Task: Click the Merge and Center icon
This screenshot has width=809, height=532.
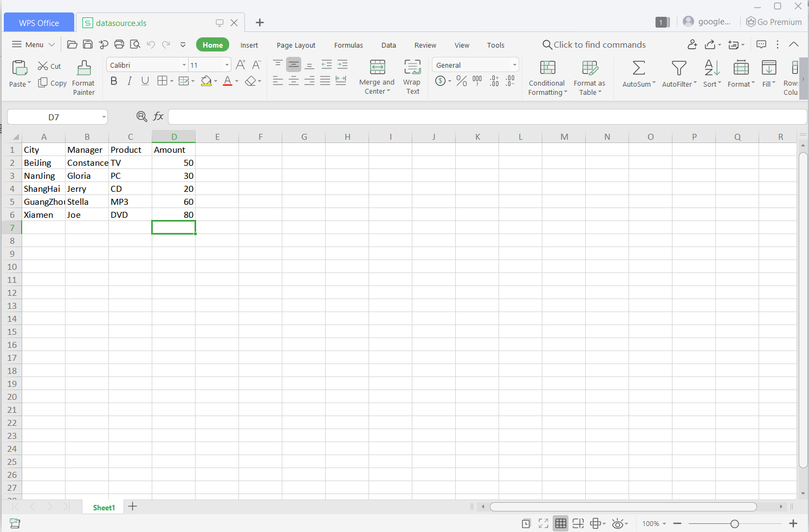Action: (377, 67)
